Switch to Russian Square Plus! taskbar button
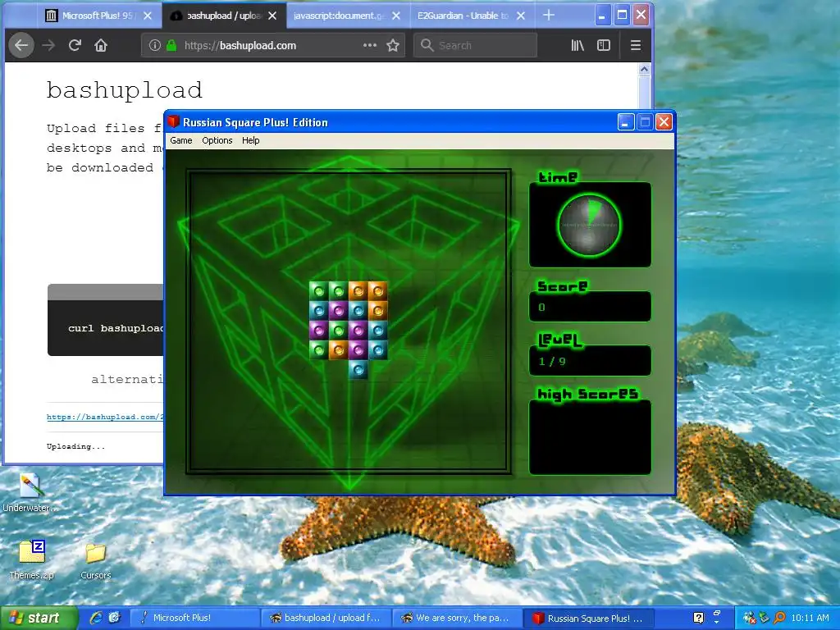This screenshot has height=630, width=840. pyautogui.click(x=589, y=618)
